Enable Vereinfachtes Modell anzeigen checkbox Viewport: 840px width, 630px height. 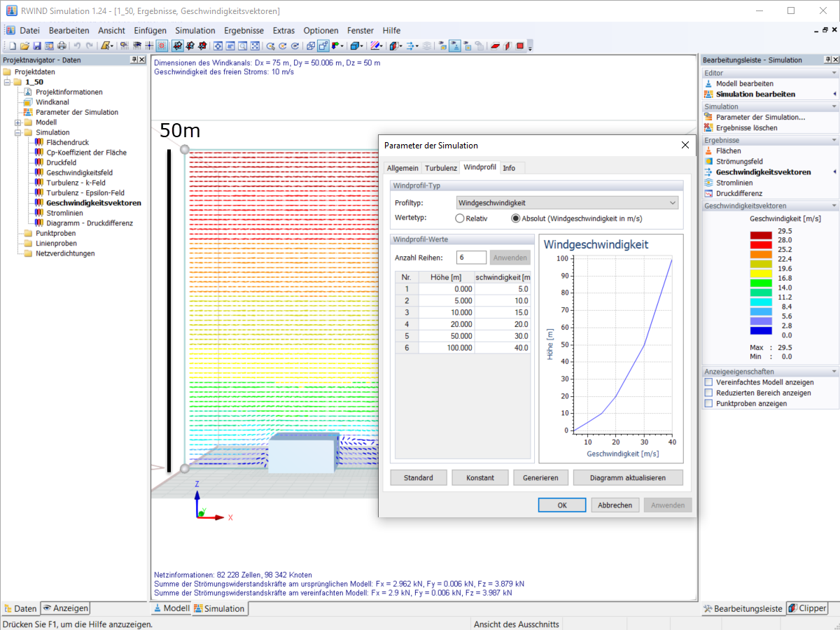point(708,382)
